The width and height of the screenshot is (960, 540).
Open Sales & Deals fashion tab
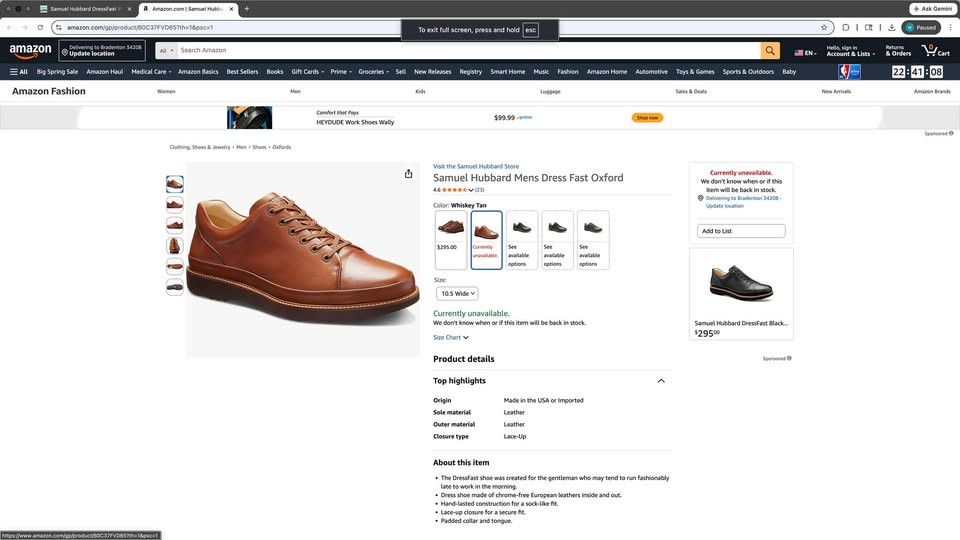[691, 91]
